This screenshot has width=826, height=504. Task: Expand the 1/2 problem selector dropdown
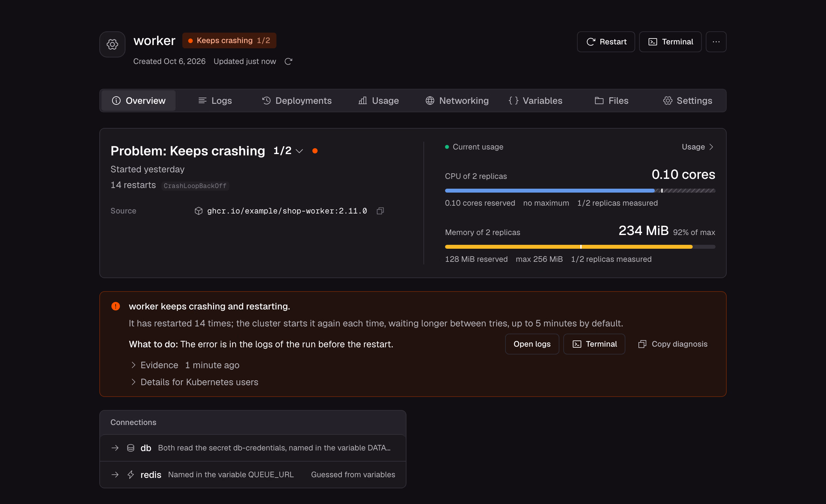pyautogui.click(x=288, y=151)
